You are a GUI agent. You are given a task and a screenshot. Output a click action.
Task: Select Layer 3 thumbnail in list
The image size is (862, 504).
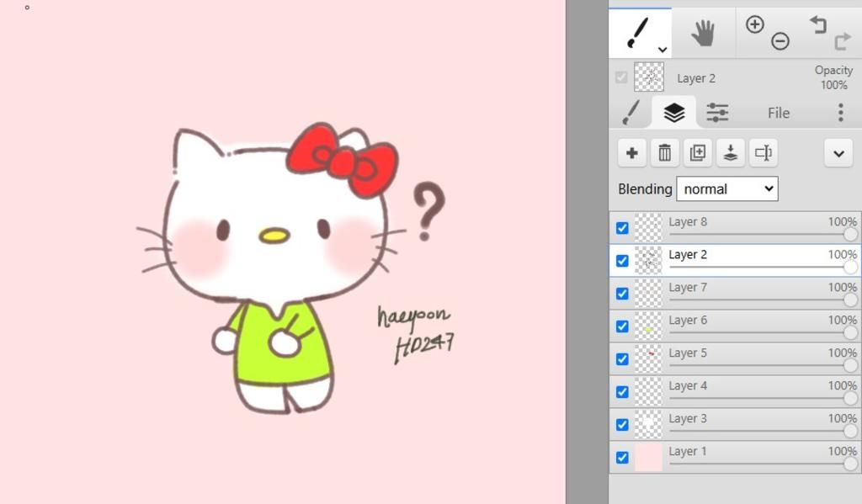(648, 425)
